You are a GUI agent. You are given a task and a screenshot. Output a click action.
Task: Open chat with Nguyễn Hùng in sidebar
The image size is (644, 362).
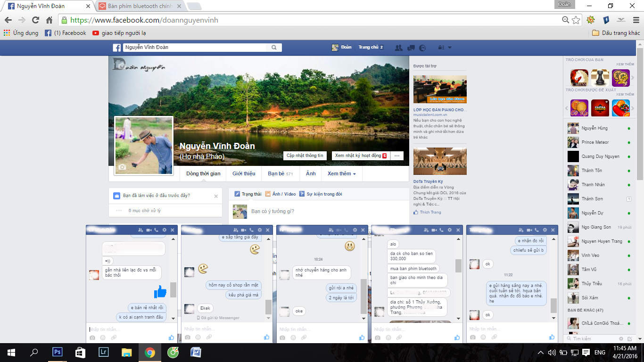[x=594, y=128]
